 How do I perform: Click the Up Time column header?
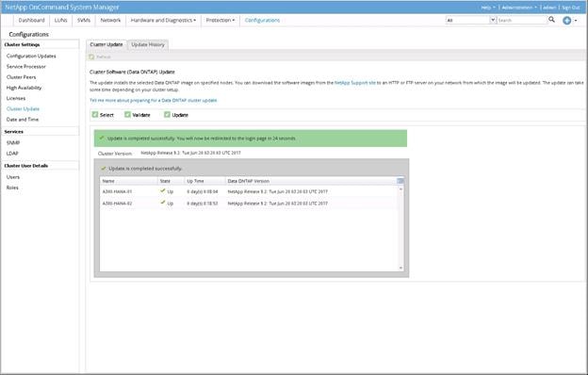click(204, 181)
